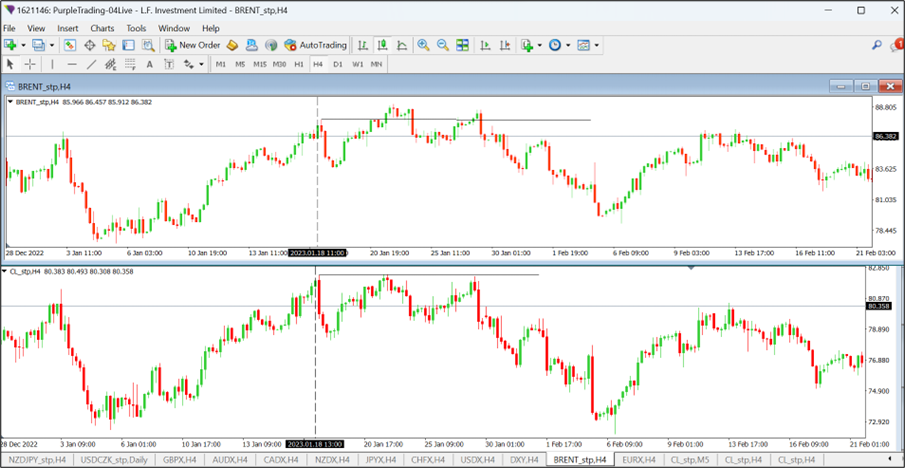This screenshot has width=905, height=468.
Task: Switch to the DXY,H4 chart tab
Action: [523, 460]
